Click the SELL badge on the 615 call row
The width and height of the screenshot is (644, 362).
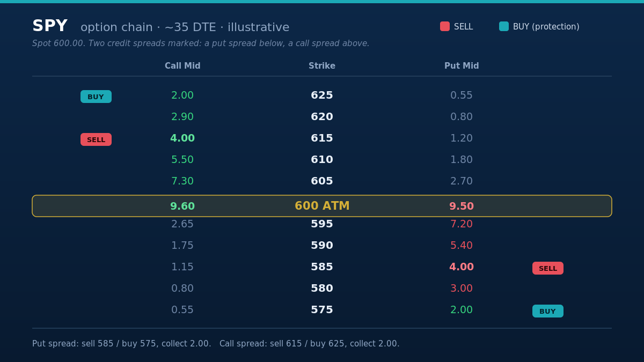pyautogui.click(x=96, y=139)
